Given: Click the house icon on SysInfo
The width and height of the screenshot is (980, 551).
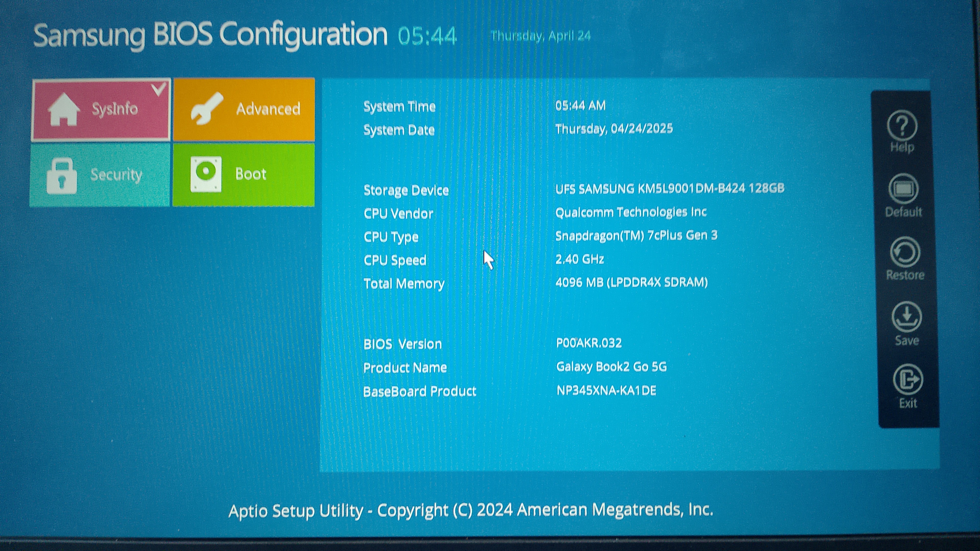Looking at the screenshot, I should [64, 109].
